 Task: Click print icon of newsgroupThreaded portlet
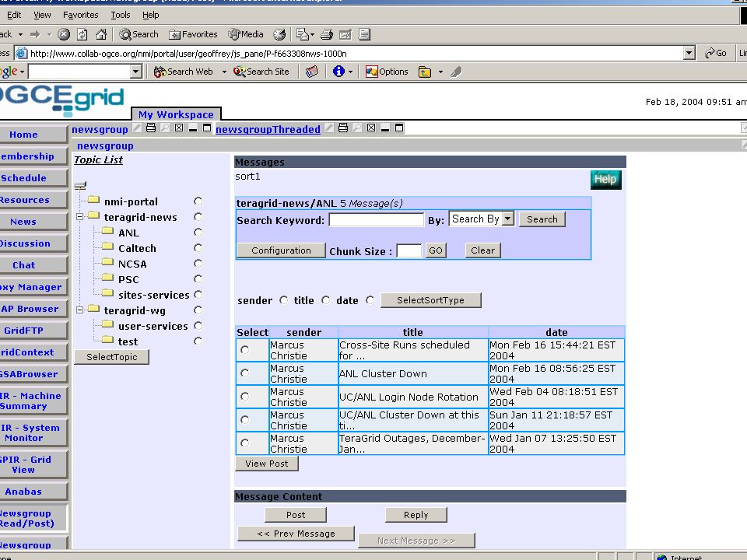coord(343,128)
